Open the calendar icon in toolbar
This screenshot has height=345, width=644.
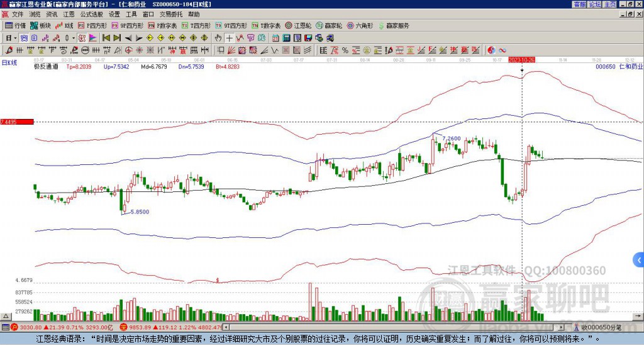275,38
